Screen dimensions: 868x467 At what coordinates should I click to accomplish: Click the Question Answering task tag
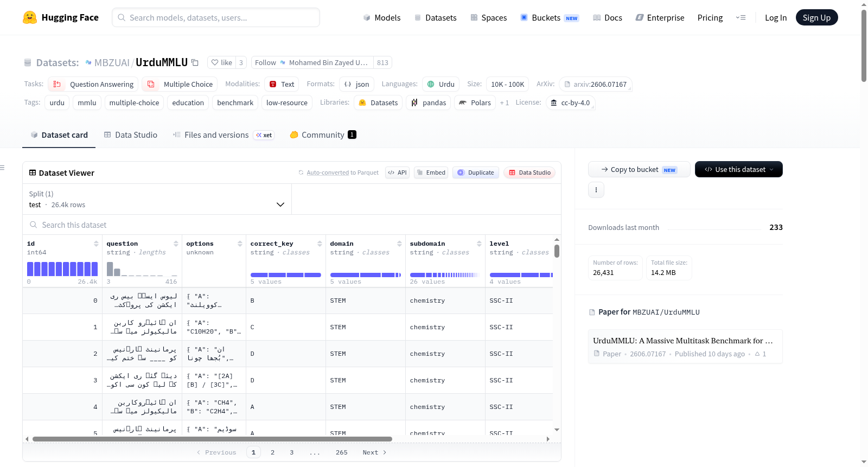(x=93, y=84)
